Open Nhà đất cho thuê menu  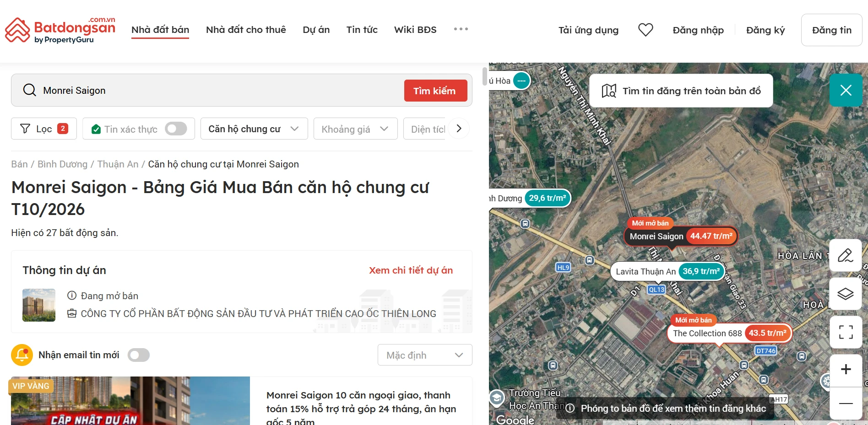tap(246, 30)
